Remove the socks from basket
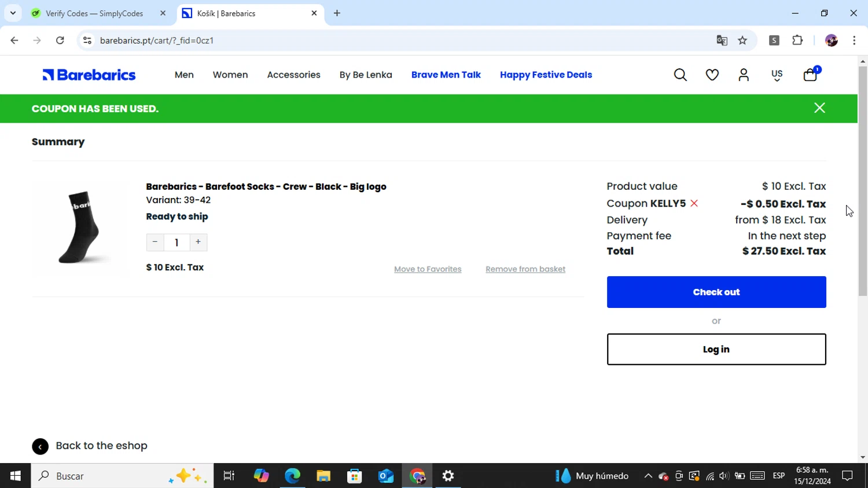This screenshot has height=488, width=868. [525, 269]
